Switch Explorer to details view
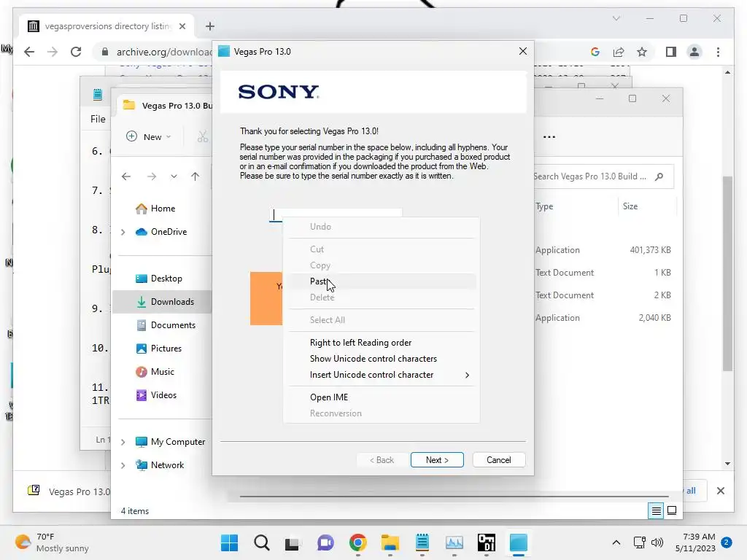The image size is (747, 560). coord(656,511)
